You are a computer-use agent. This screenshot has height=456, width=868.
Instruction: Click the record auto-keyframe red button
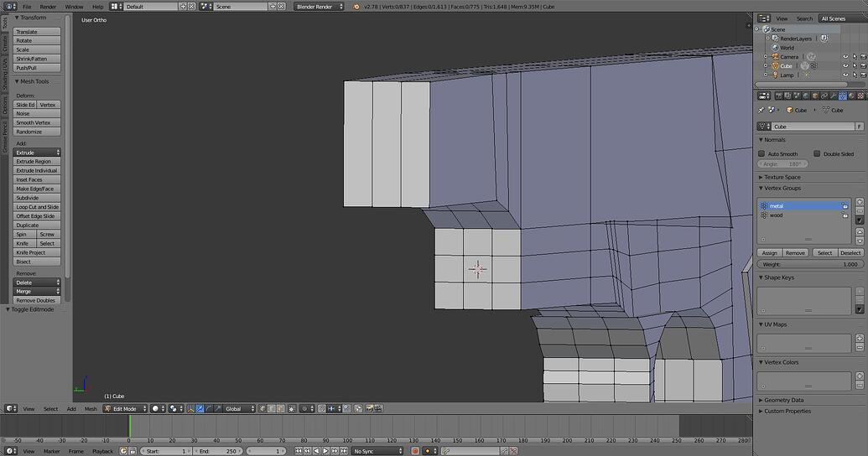(415, 451)
